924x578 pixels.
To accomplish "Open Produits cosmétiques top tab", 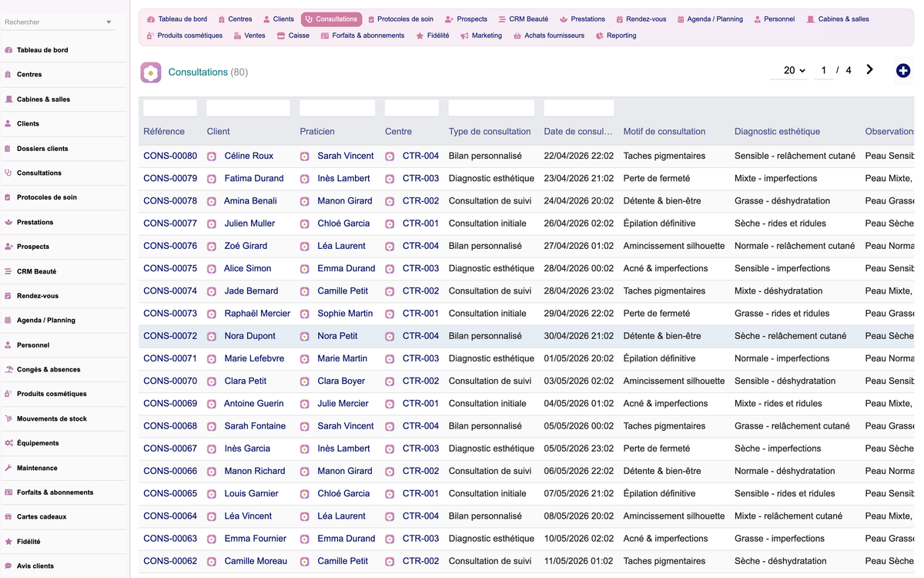I will (x=185, y=35).
